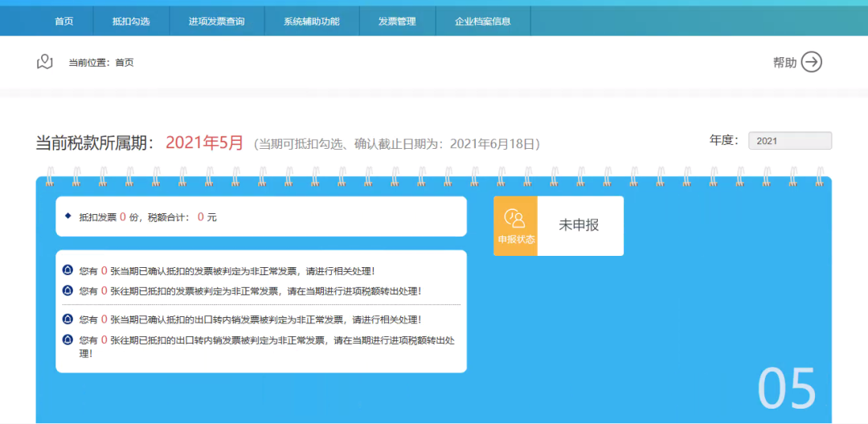This screenshot has height=424, width=868.
Task: Click the 帮助 link text
Action: 784,63
